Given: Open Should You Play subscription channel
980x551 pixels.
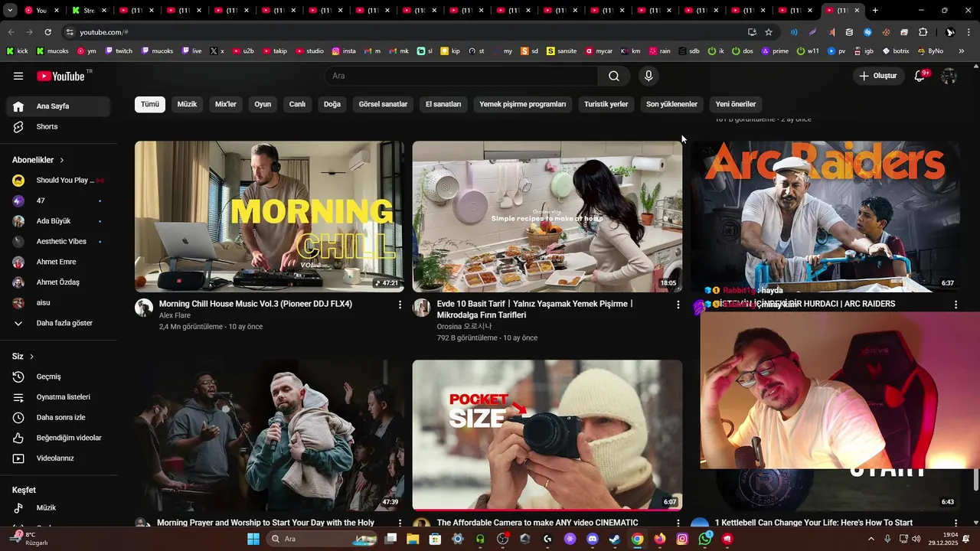Looking at the screenshot, I should [x=59, y=180].
